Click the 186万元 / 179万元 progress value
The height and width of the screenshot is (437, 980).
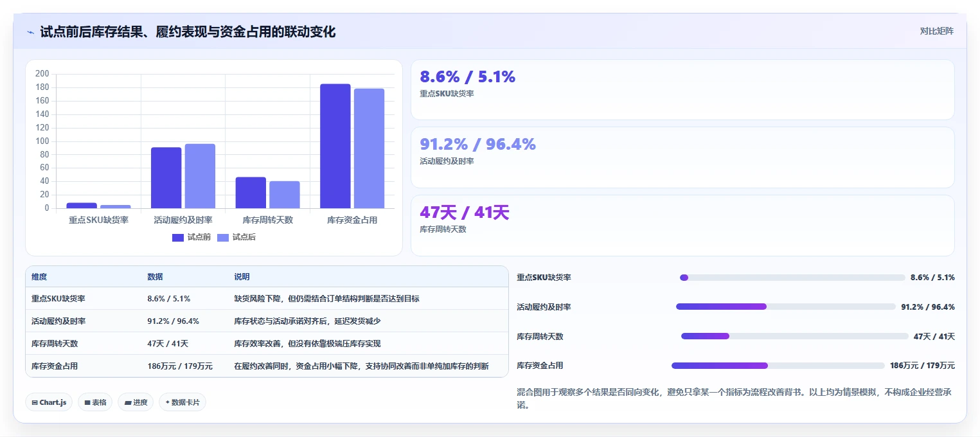pos(922,366)
